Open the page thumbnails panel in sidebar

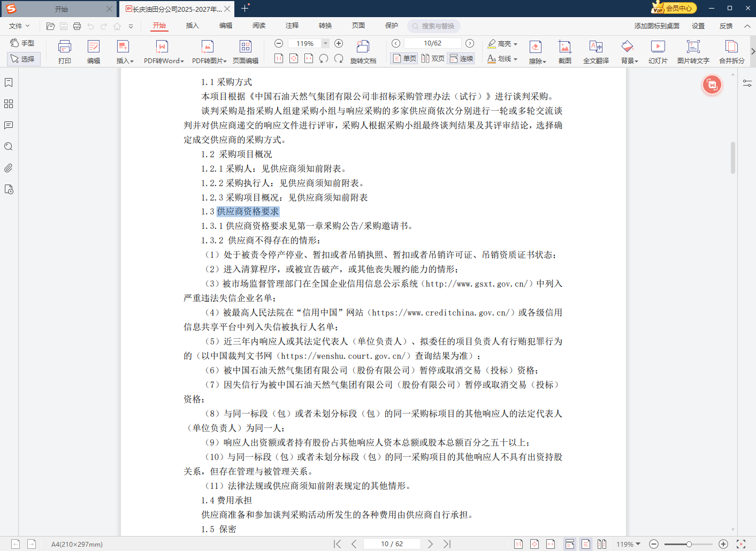(9, 104)
